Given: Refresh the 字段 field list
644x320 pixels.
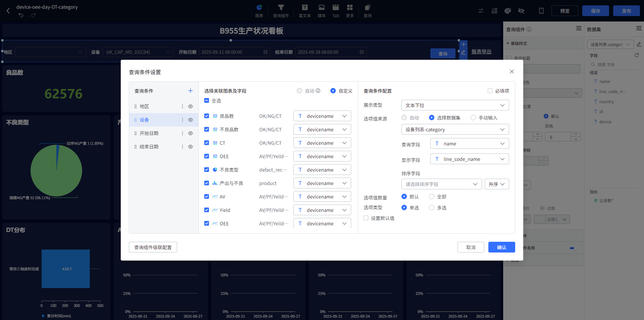Looking at the screenshot, I should [637, 55].
